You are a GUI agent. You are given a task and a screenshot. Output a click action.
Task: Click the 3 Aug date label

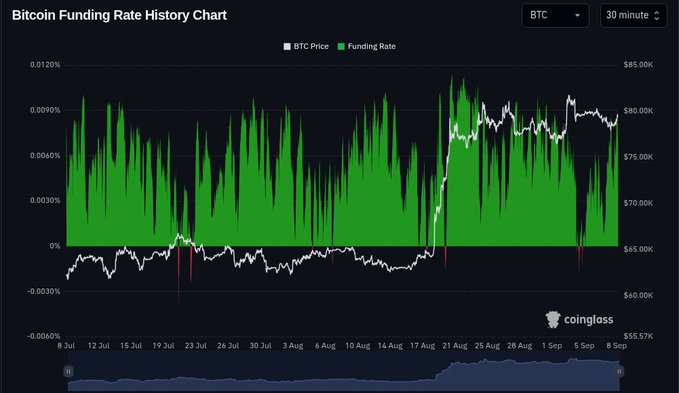pos(293,346)
